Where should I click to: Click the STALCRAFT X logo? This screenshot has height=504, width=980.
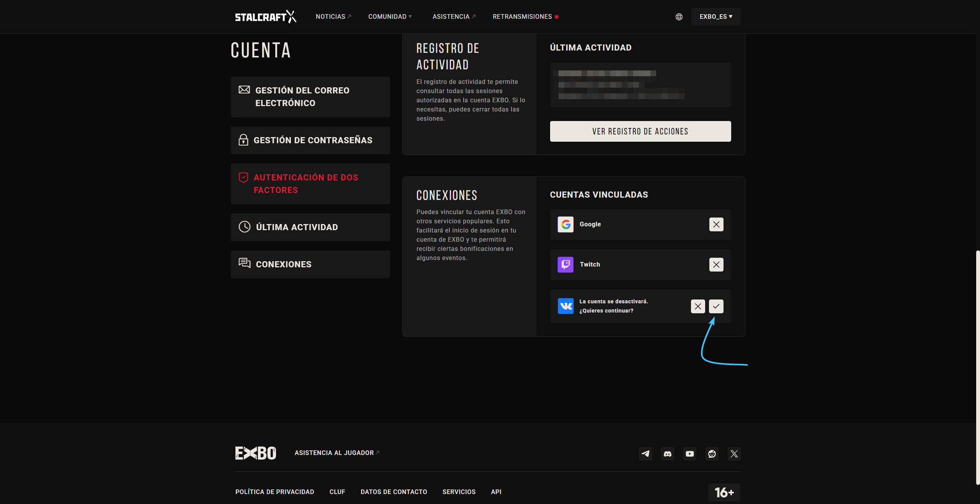(266, 17)
